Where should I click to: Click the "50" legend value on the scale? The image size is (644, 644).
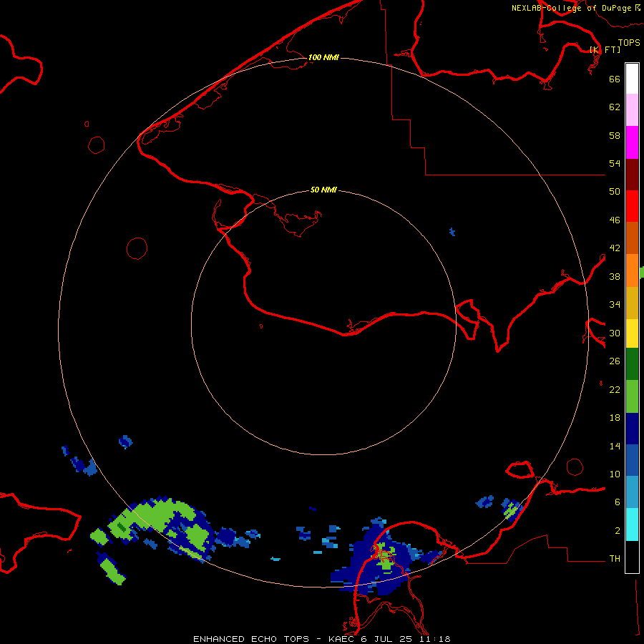tap(615, 192)
